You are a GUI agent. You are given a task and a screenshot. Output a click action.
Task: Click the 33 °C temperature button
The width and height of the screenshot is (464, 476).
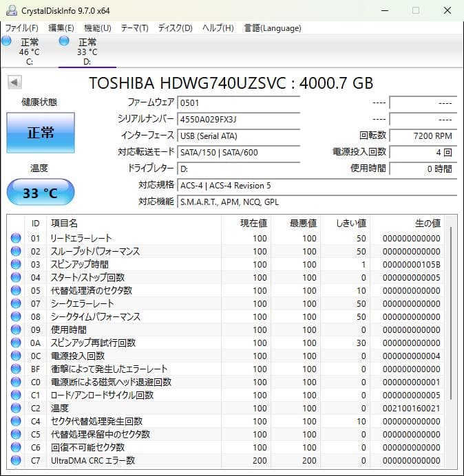(41, 192)
